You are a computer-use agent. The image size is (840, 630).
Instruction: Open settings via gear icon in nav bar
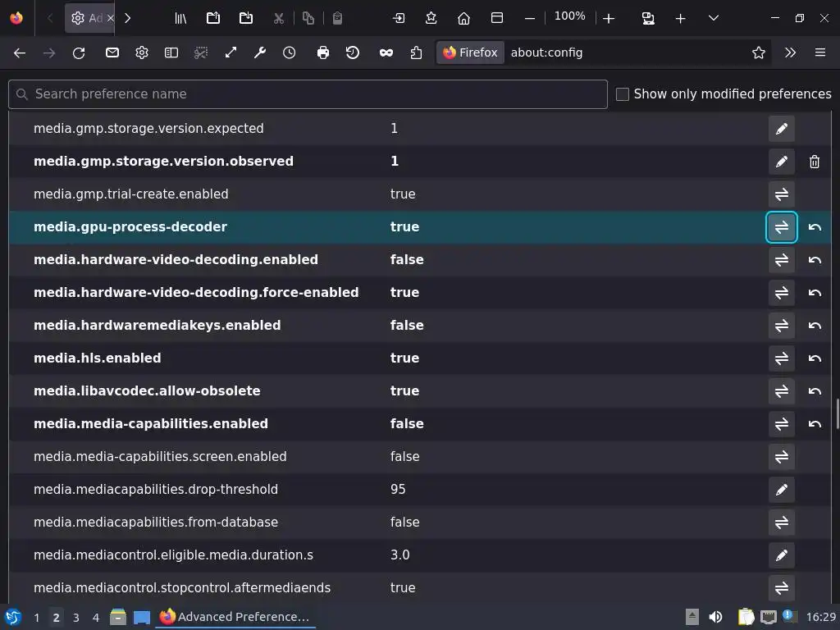(141, 52)
